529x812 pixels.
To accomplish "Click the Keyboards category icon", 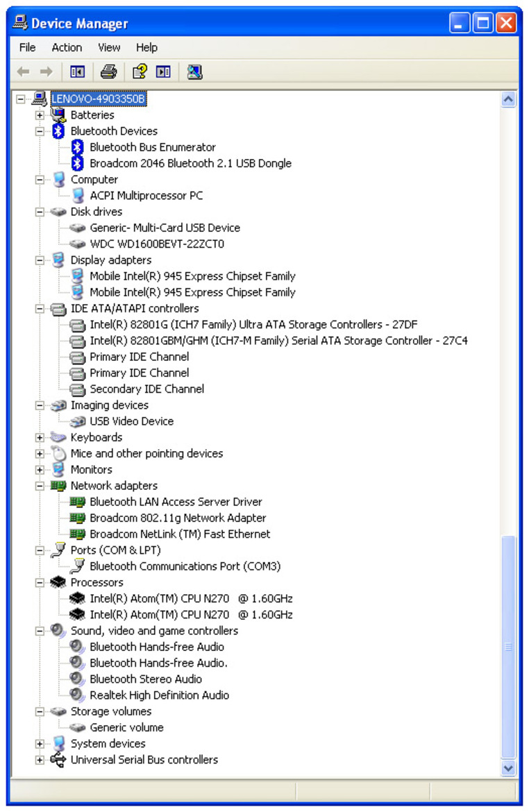I will point(58,438).
